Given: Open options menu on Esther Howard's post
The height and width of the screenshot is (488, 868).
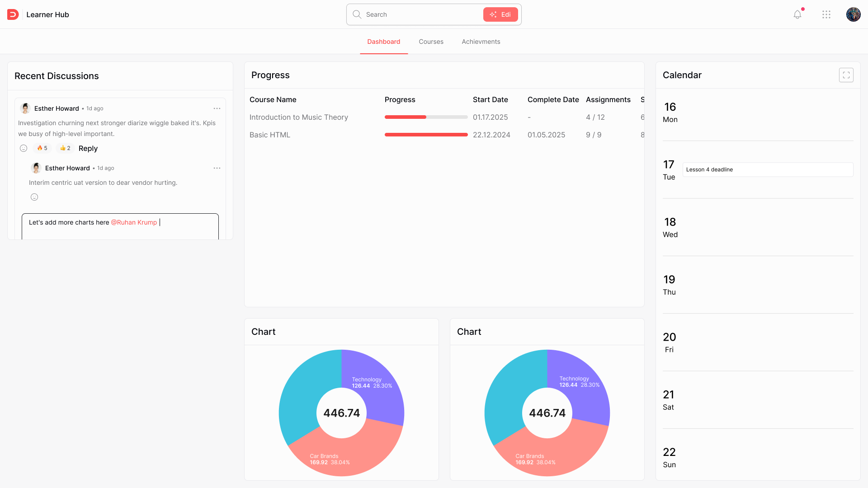Looking at the screenshot, I should pos(217,108).
